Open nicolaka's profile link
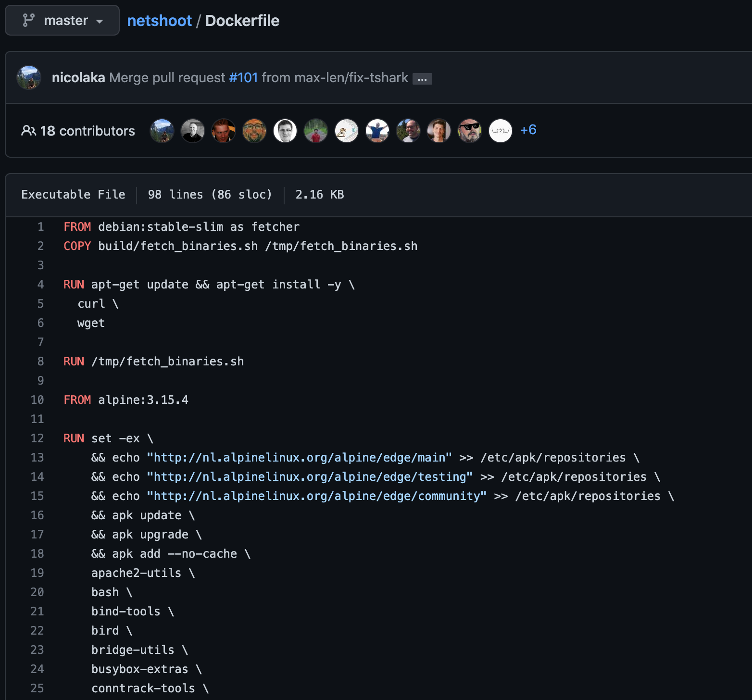Screen dimensions: 752x700 78,77
